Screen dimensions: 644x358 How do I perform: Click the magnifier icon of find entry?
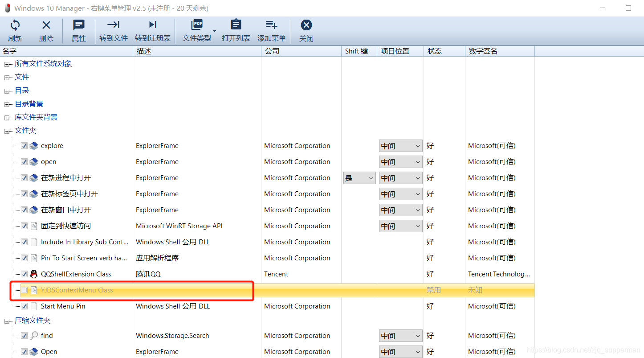click(34, 336)
